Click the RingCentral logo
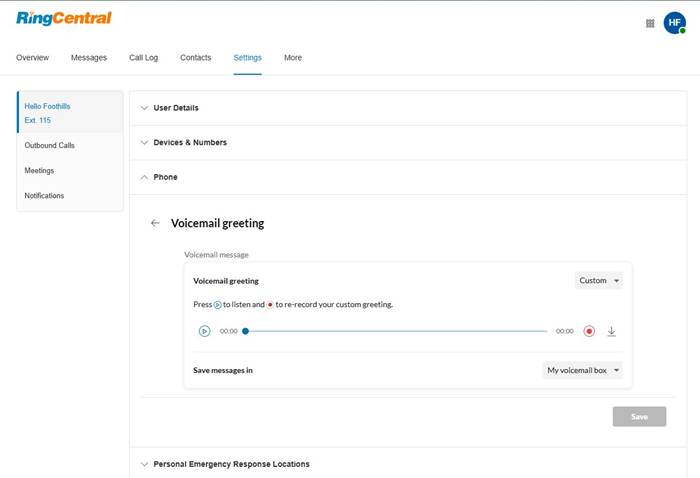The image size is (700, 478). [64, 18]
